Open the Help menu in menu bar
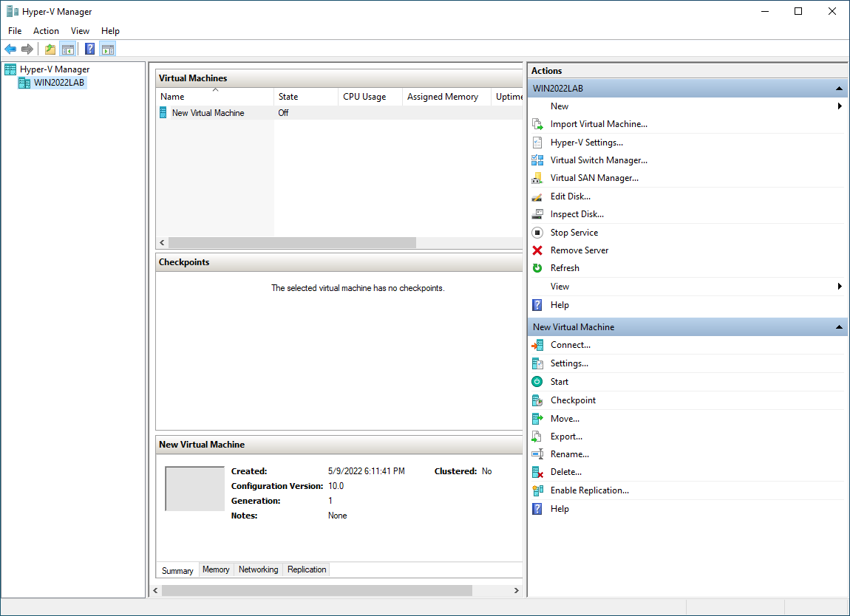Image resolution: width=850 pixels, height=616 pixels. coord(110,31)
